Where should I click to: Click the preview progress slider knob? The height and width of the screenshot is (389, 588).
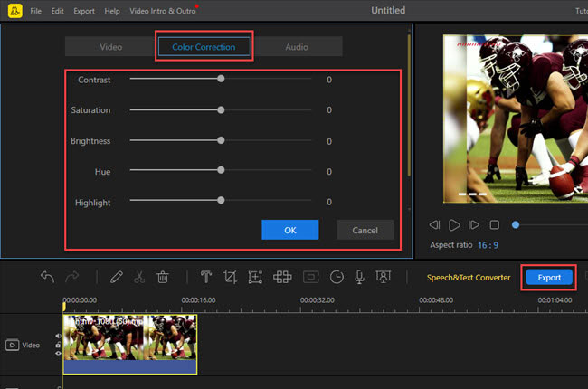tap(516, 224)
